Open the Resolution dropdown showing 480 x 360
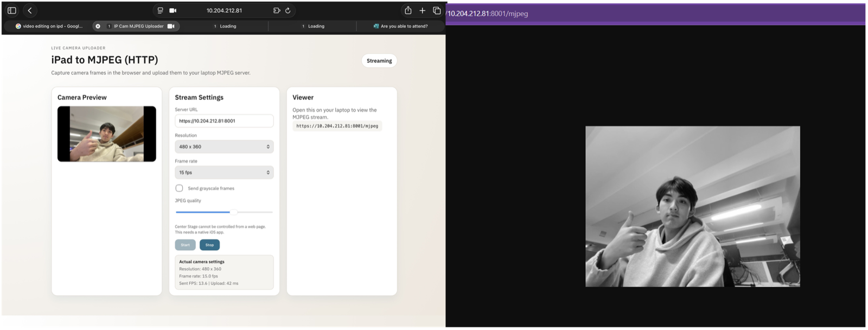Screen dimensions: 868x330 pos(224,147)
